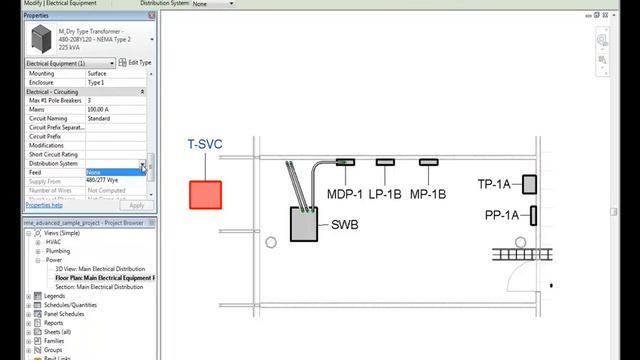Screen dimensions: 640x360
Task: Choose None in Distribution System list
Action: [116, 172]
